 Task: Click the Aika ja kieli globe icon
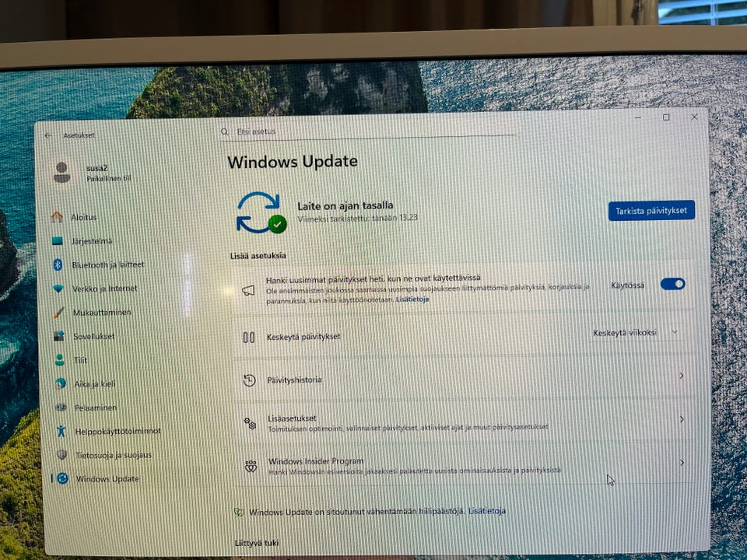tap(60, 383)
